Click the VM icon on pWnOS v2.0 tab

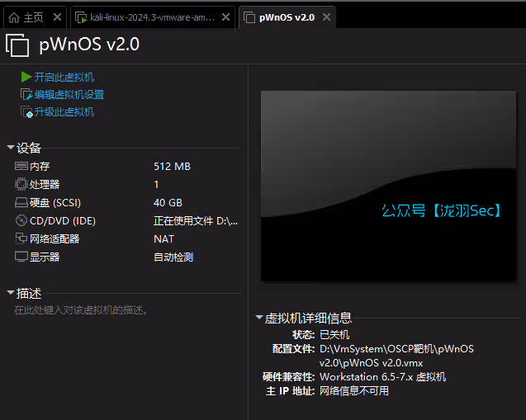pos(249,17)
